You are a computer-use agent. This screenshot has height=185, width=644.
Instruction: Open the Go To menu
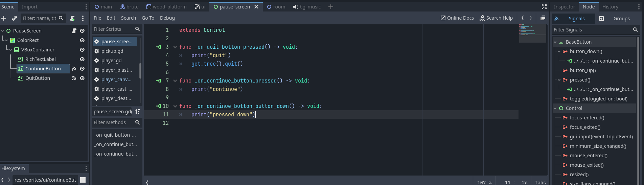(148, 18)
